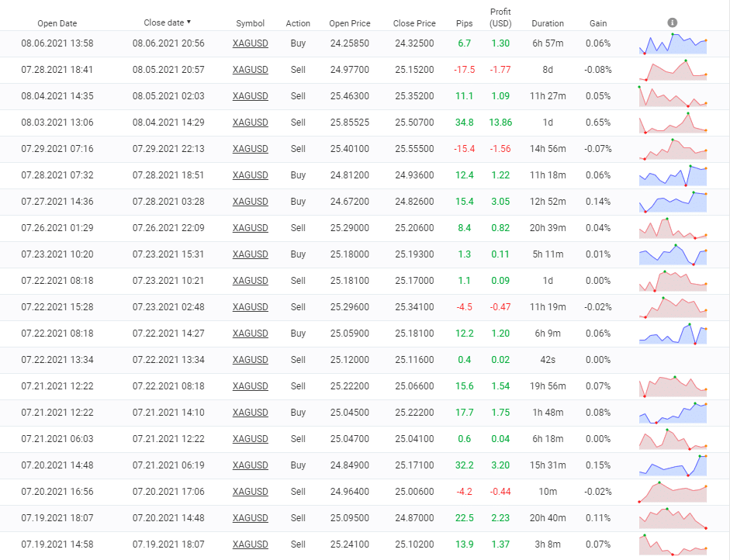Open XAGUSD link for 07.19.2021 14:58 trade
The image size is (730, 560).
(x=250, y=544)
